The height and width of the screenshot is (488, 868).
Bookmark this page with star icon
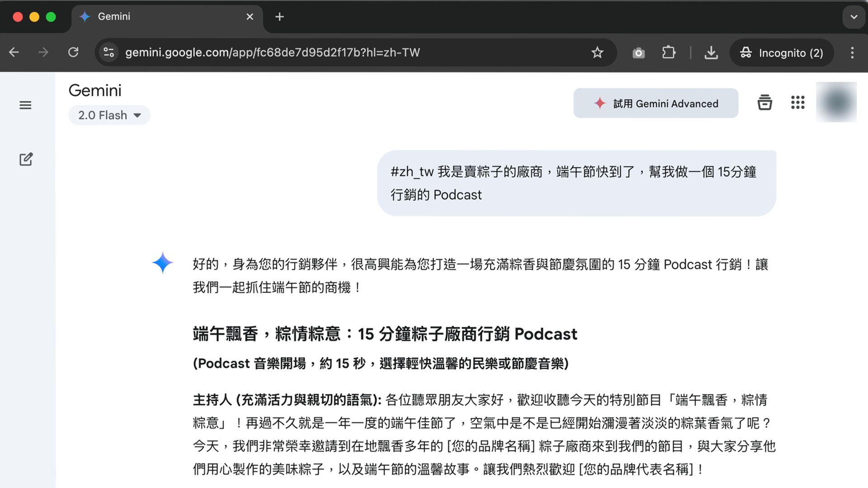tap(597, 53)
